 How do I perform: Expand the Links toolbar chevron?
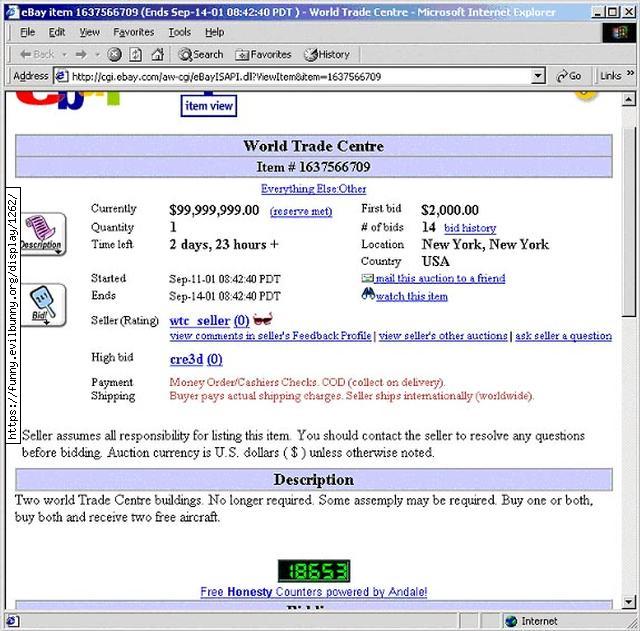click(x=630, y=73)
